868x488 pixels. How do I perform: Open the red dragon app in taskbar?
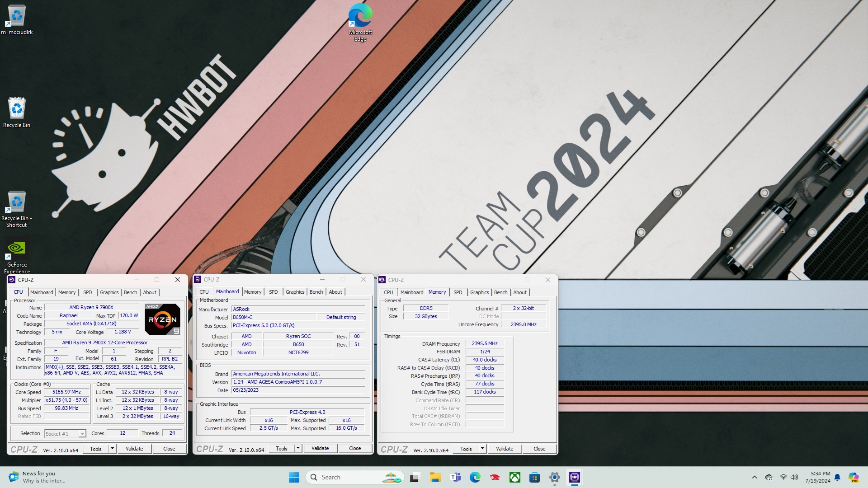pos(495,477)
